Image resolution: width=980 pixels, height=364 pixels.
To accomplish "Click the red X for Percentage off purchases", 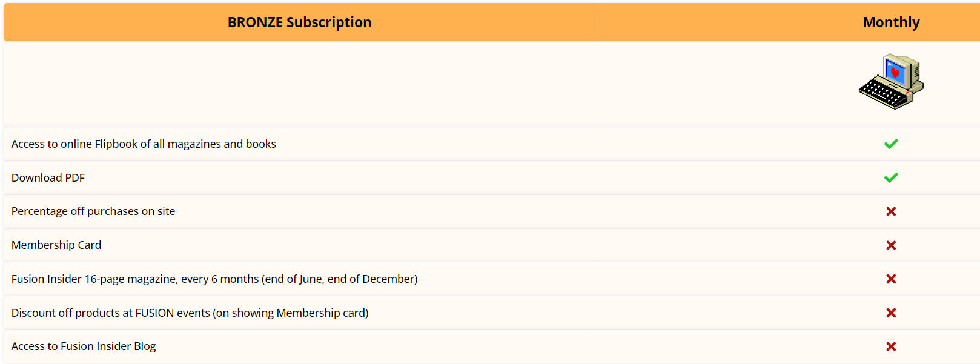I will [891, 211].
